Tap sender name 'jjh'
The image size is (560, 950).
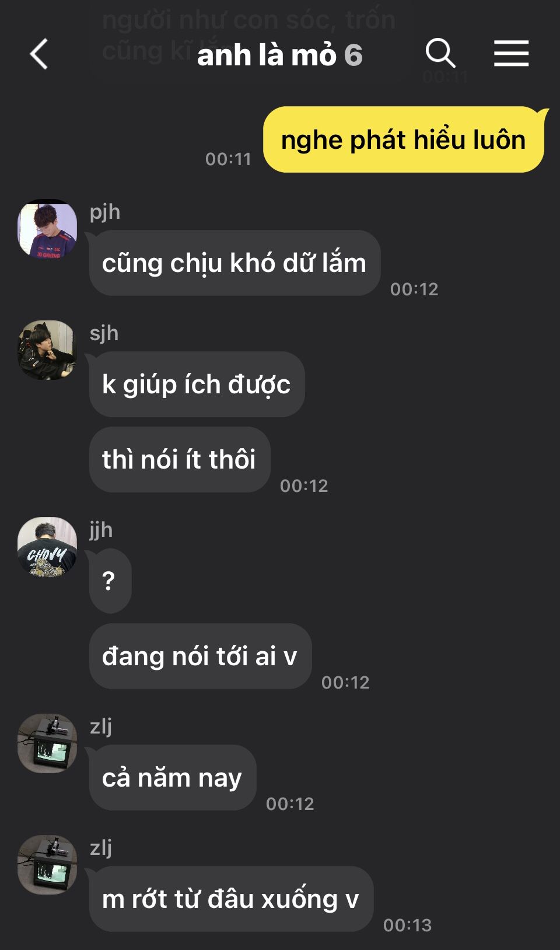pyautogui.click(x=101, y=530)
